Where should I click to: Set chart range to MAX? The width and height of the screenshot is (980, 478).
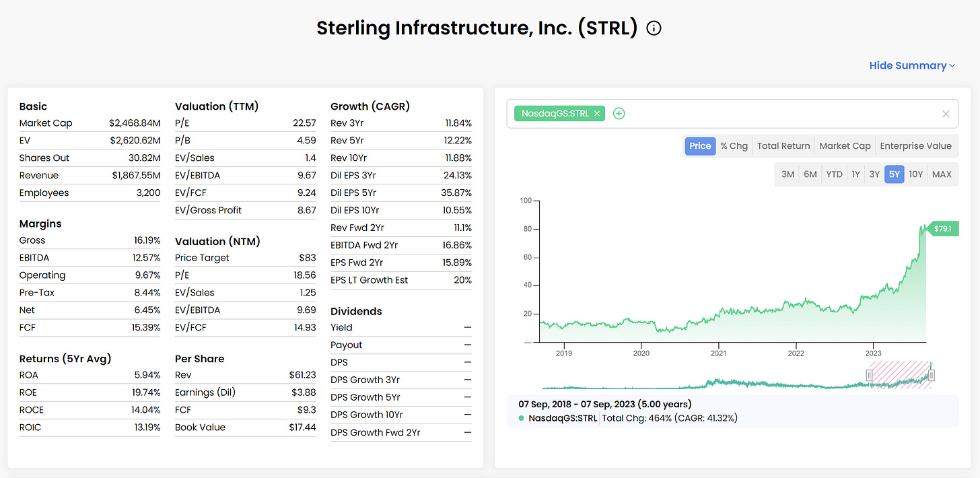pos(942,174)
